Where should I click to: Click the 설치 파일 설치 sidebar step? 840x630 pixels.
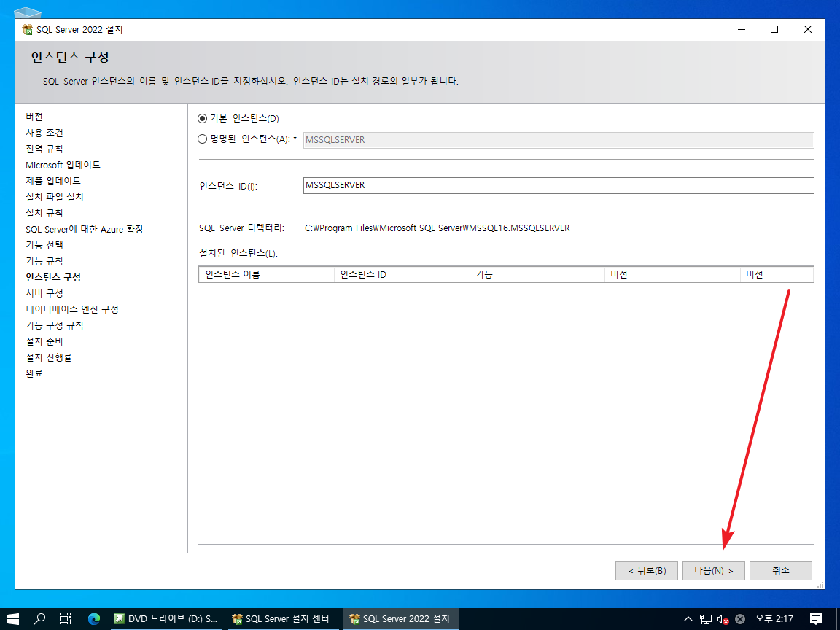pyautogui.click(x=55, y=197)
